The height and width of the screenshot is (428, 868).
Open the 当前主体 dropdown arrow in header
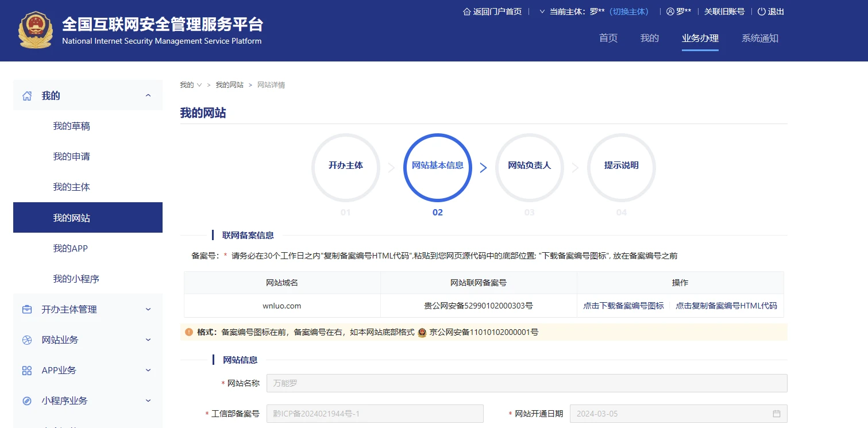(542, 11)
